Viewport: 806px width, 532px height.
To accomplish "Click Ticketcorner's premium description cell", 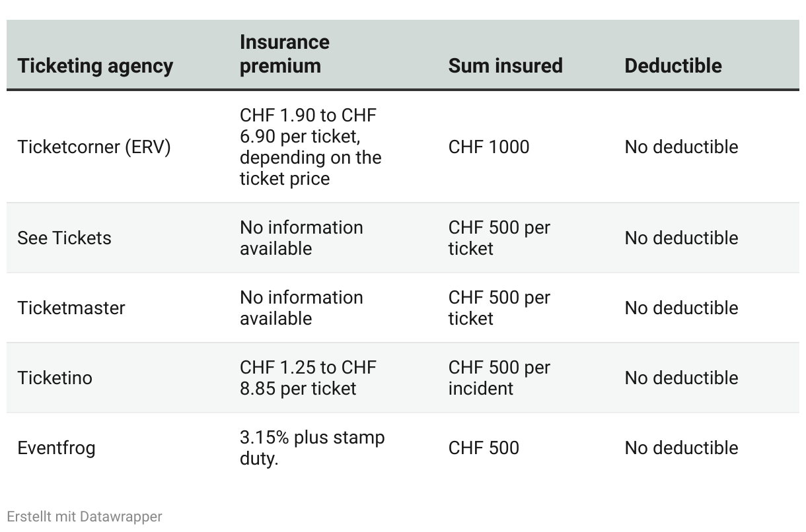I will coord(311,147).
